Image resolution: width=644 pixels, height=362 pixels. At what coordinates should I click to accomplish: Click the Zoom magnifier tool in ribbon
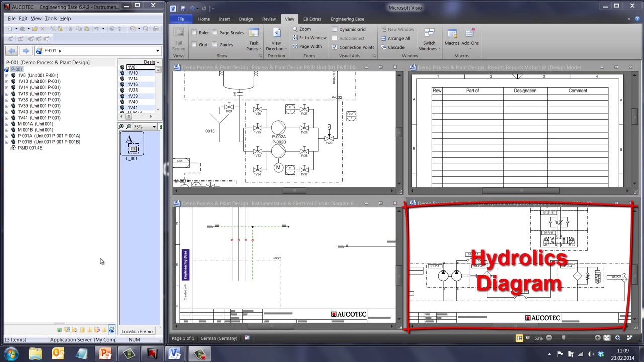pos(302,29)
